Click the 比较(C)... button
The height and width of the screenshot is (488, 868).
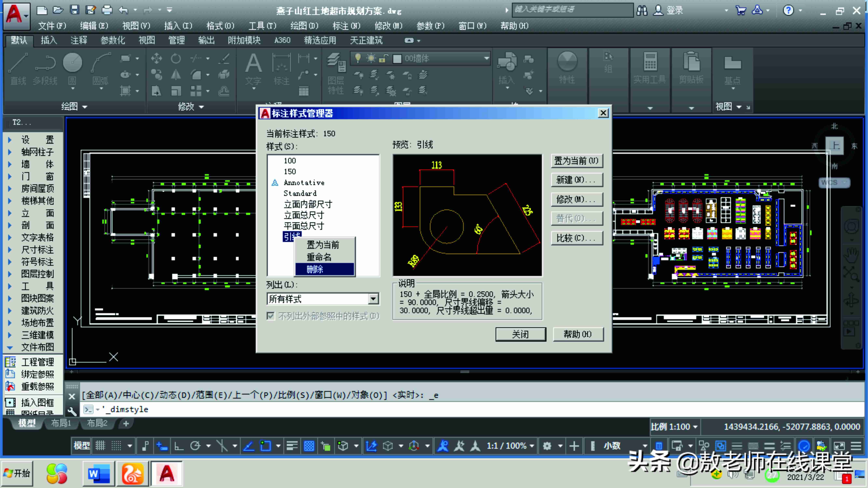tap(577, 238)
